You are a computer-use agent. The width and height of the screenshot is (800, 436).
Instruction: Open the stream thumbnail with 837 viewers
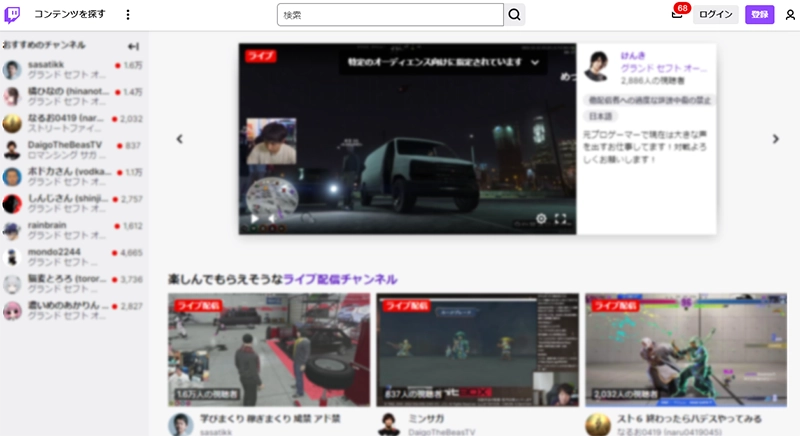478,350
